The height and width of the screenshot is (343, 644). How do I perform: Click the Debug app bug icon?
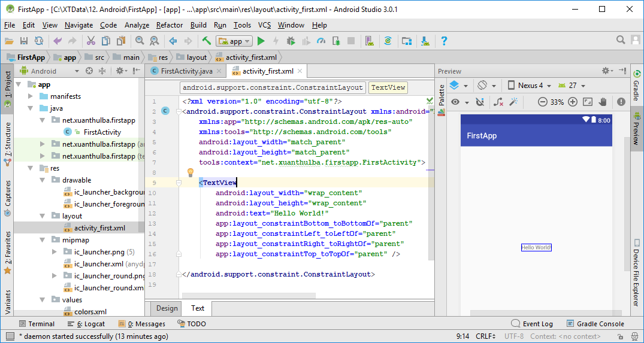(x=291, y=41)
